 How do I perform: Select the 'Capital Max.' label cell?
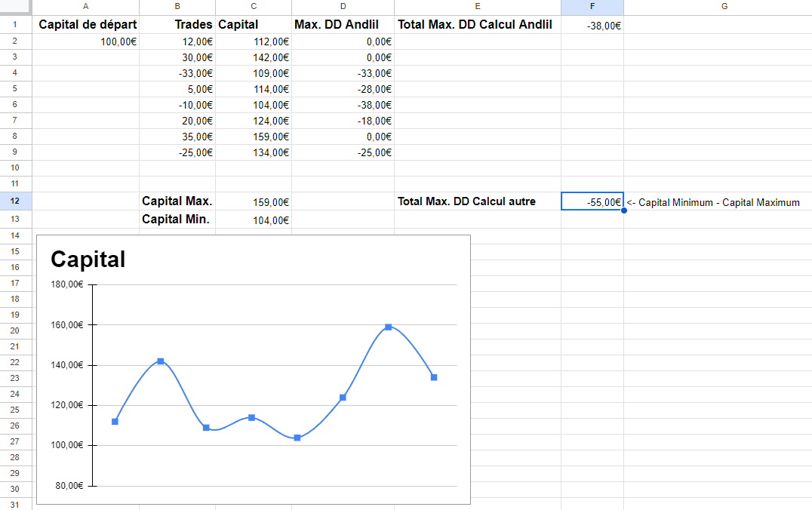click(177, 201)
